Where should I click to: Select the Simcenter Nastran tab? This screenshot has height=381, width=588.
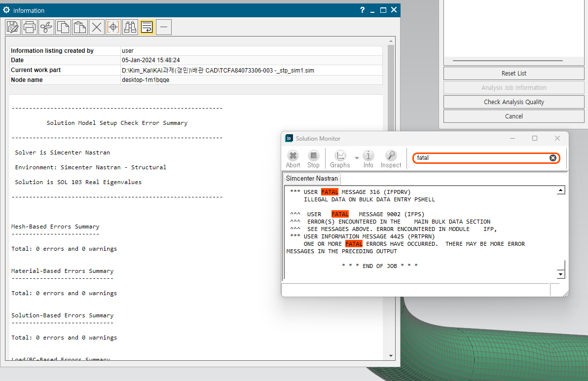click(x=312, y=179)
